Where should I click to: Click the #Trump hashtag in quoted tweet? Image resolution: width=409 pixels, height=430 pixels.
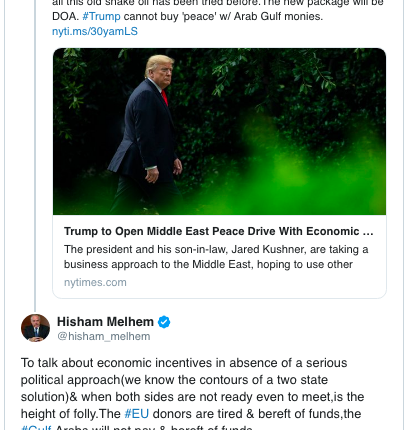101,16
